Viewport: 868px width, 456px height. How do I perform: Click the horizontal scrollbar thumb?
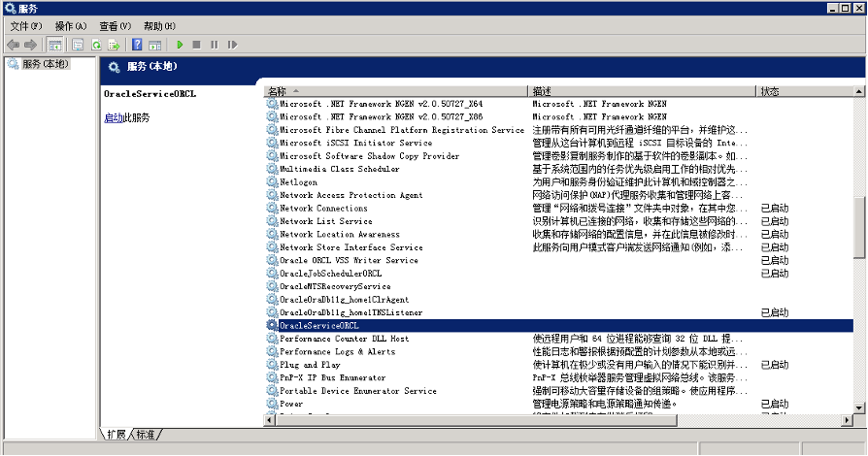[x=476, y=420]
